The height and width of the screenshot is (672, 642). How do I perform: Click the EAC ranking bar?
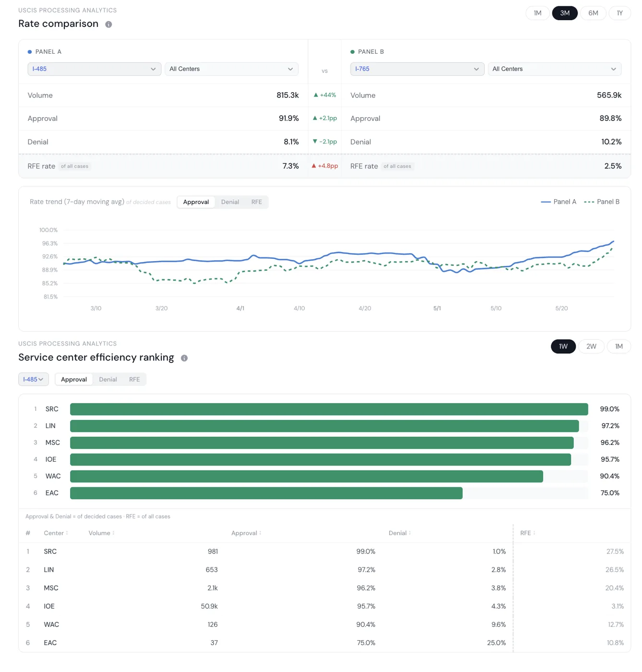[266, 493]
